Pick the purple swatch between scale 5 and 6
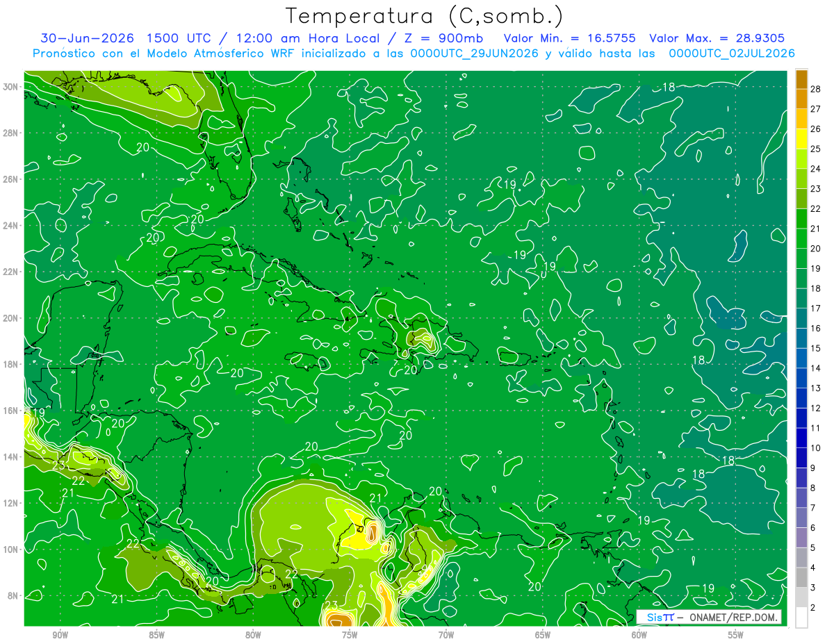The image size is (834, 644). point(801,537)
